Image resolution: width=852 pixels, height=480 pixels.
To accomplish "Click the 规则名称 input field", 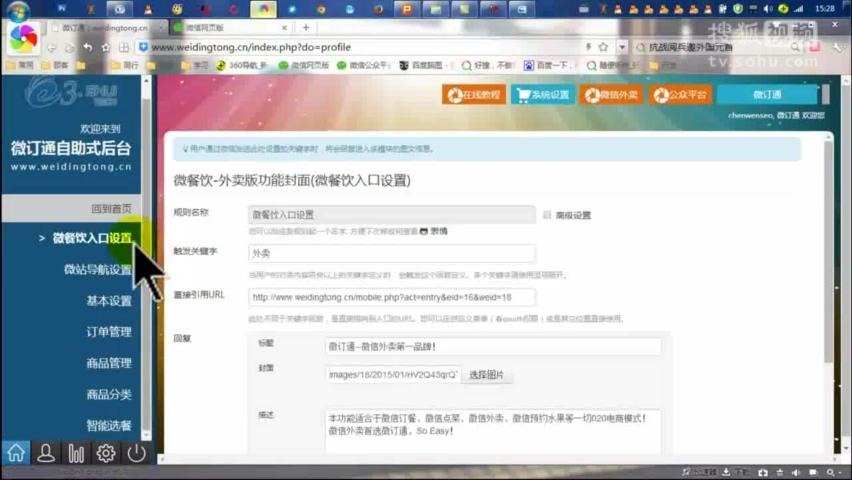I will 392,215.
